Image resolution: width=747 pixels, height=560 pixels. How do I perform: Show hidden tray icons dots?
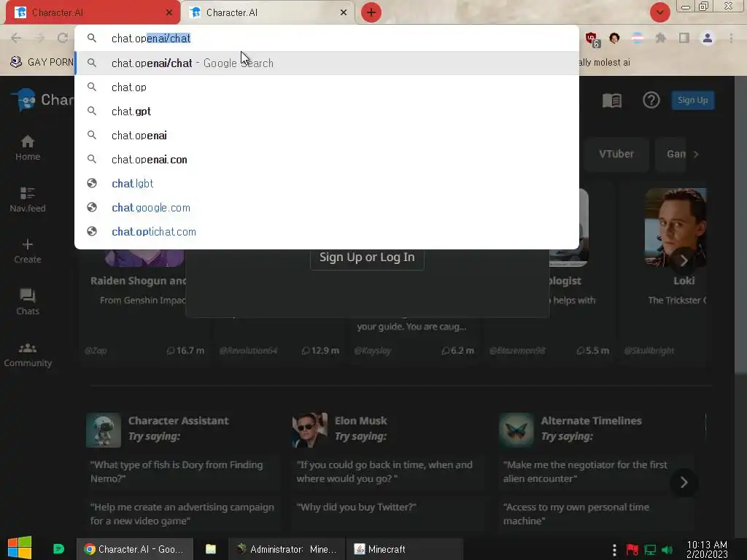614,550
